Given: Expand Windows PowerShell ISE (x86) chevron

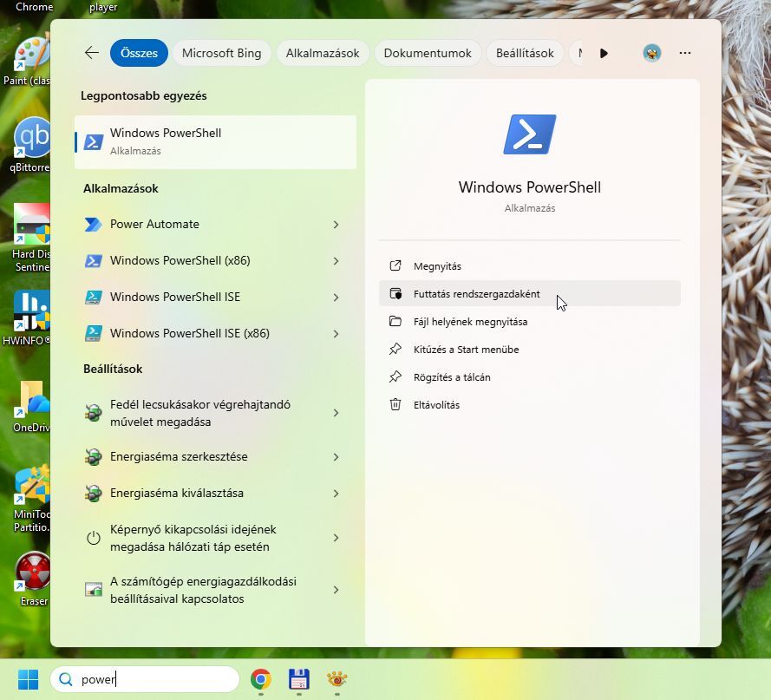Looking at the screenshot, I should (336, 334).
